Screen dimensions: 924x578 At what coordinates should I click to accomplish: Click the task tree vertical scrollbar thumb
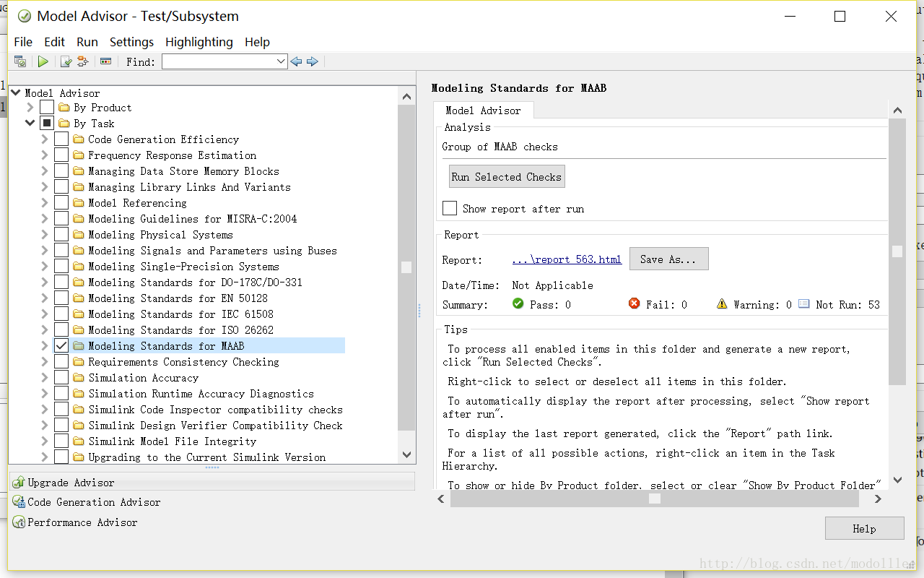click(406, 267)
